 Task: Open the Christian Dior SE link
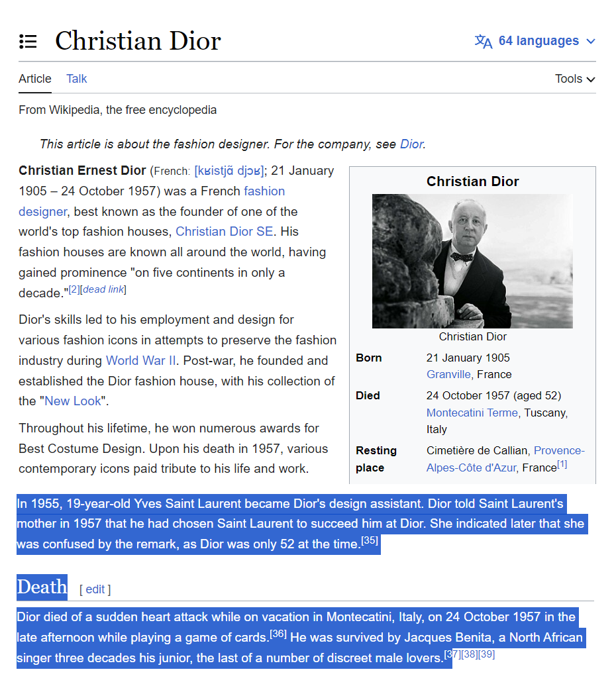[224, 232]
